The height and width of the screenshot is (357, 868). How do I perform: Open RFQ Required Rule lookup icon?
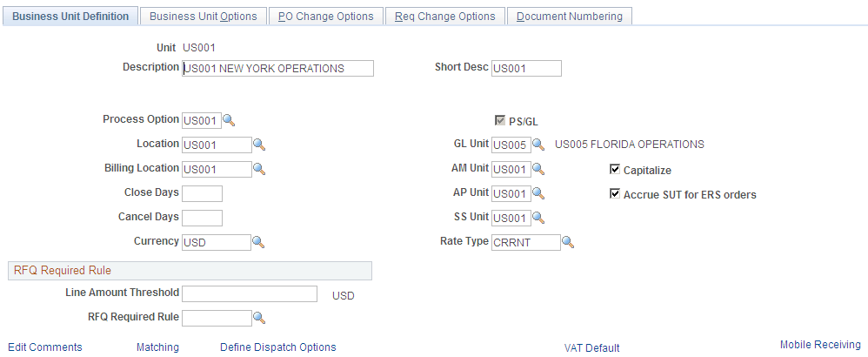point(259,318)
